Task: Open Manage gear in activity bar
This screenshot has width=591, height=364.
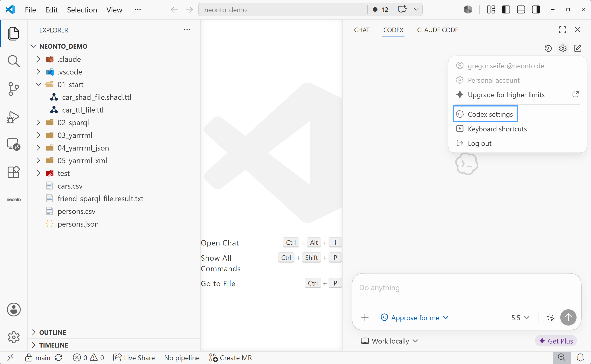Action: 14,337
